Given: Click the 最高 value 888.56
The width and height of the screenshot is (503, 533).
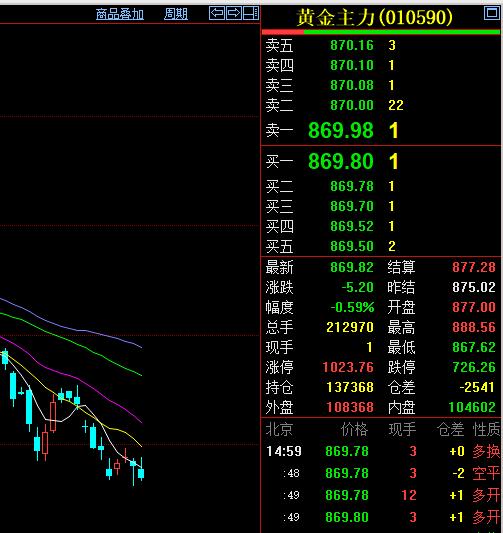Looking at the screenshot, I should coord(474,327).
